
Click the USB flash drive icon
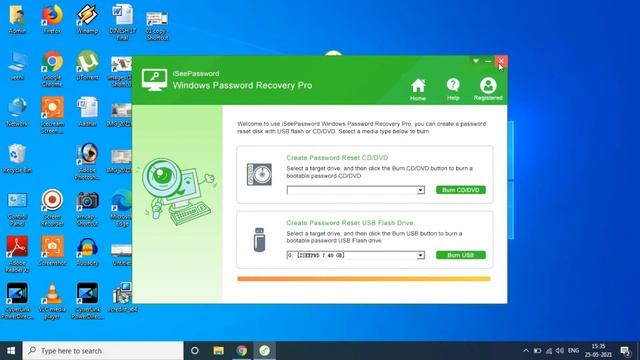pos(259,240)
